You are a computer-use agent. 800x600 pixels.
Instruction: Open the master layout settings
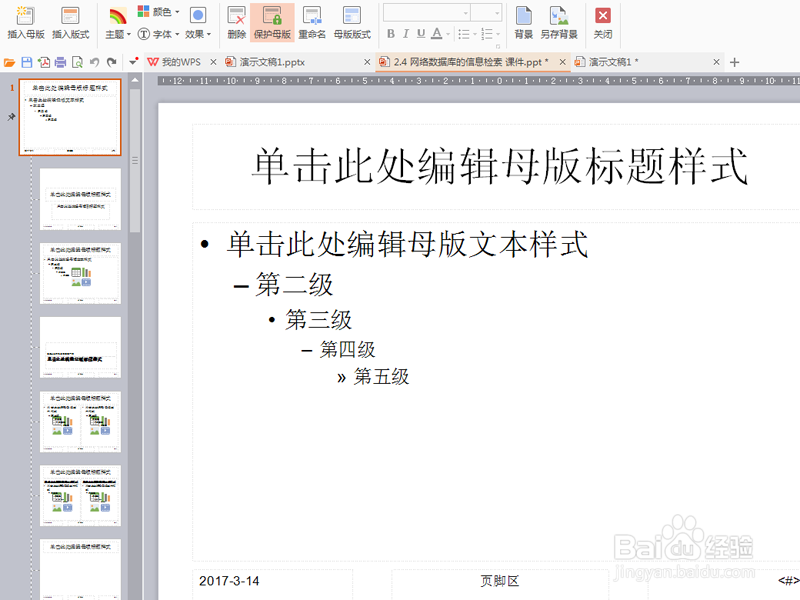pos(352,18)
